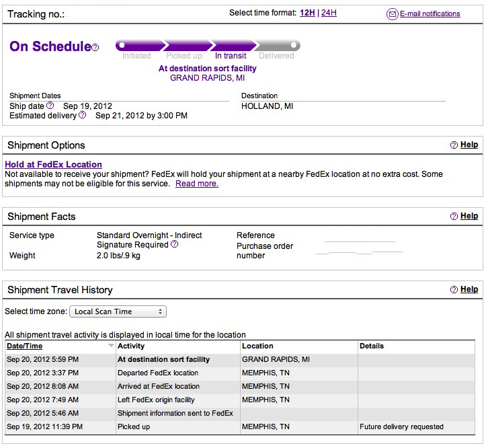Click the e-mail notifications envelope icon

pyautogui.click(x=392, y=14)
